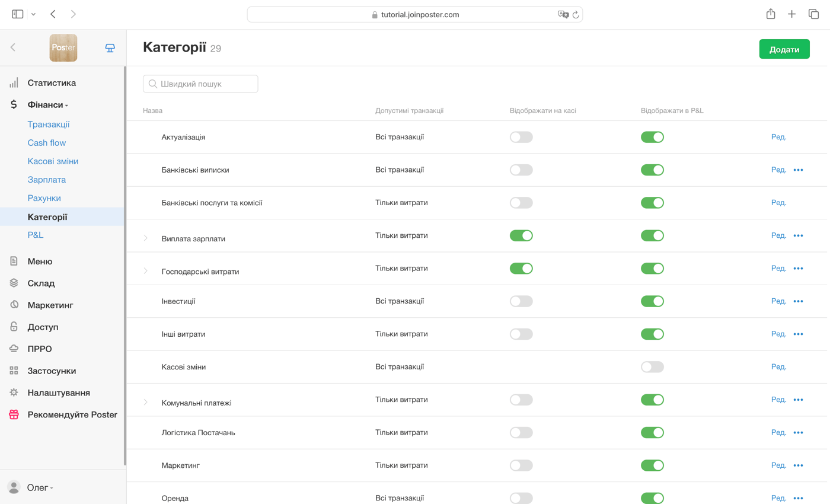Click Ред. for the Касові зміни category
Viewport: 830px width, 504px height.
click(778, 367)
